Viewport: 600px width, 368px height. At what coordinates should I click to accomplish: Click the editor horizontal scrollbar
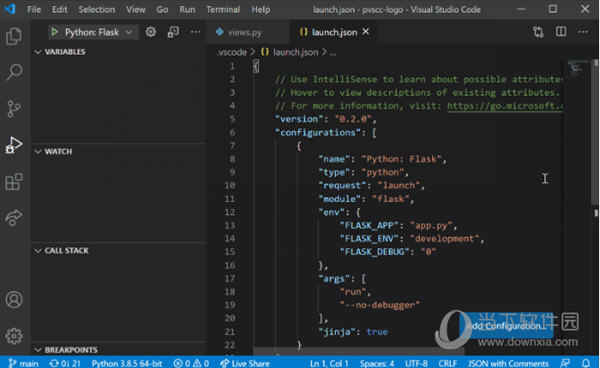(x=359, y=351)
